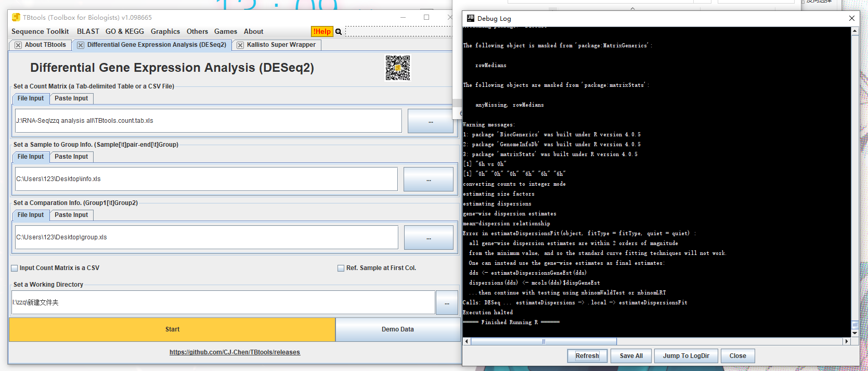The image size is (868, 371).
Task: Select Paste Input tab under Count Matrix
Action: pyautogui.click(x=71, y=98)
